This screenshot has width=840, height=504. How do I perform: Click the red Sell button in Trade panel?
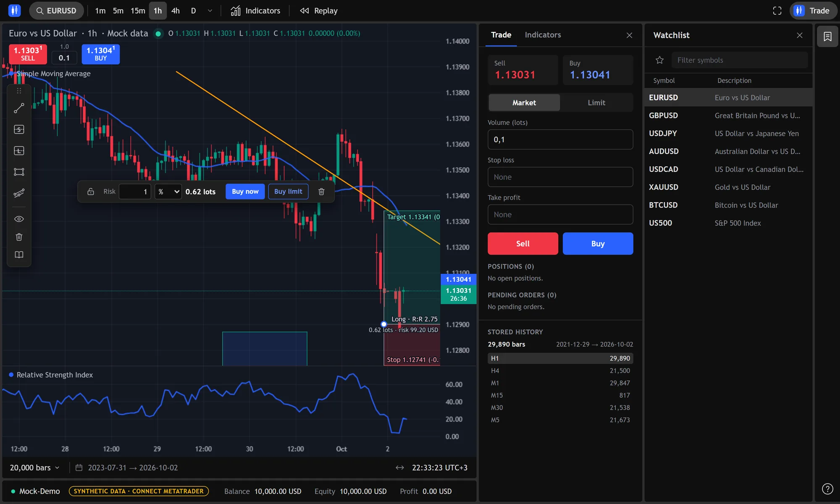(523, 244)
